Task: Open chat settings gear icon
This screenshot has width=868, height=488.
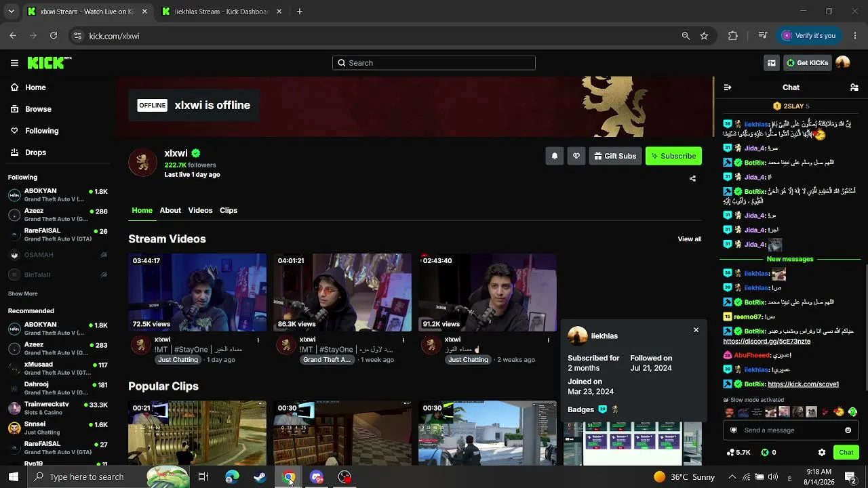Action: (x=822, y=452)
